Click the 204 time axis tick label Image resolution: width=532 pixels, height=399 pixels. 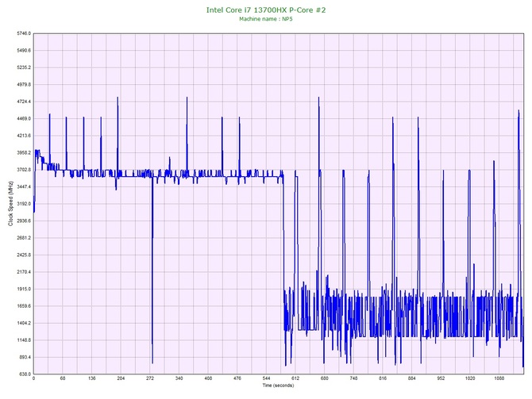tap(121, 378)
